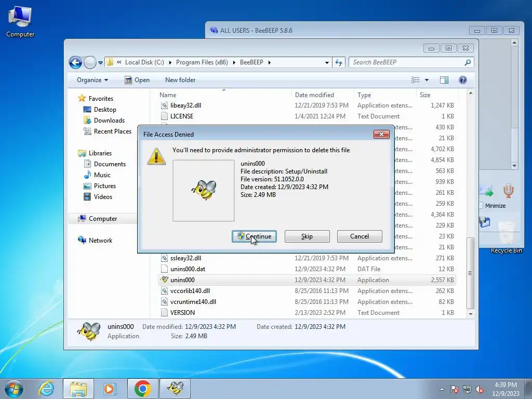Open Windows Media Player from taskbar
532x399 pixels.
click(x=110, y=389)
